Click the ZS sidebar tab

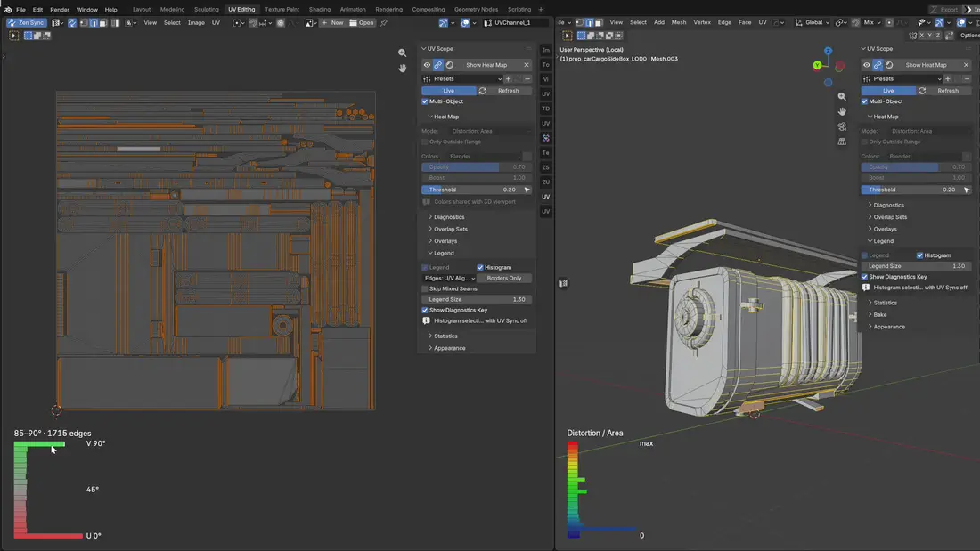(x=545, y=167)
